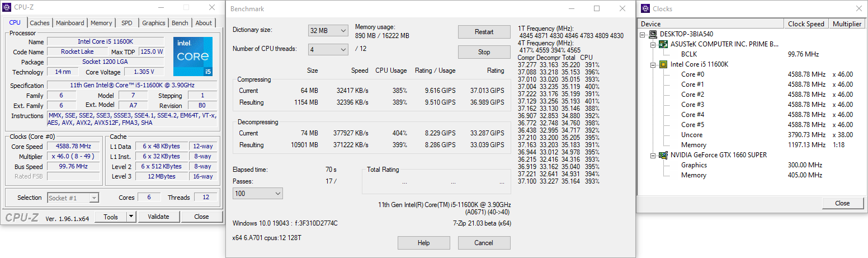The height and width of the screenshot is (258, 868).
Task: Select the BCLK row in Clocks
Action: (752, 54)
